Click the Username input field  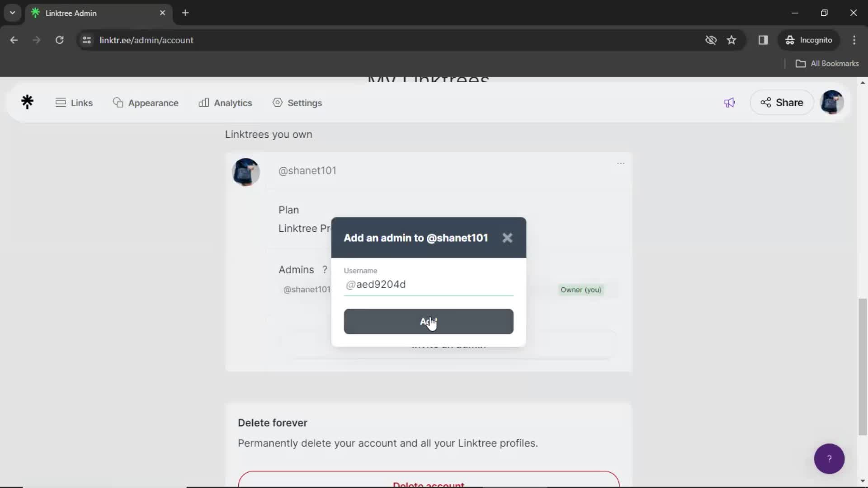tap(428, 284)
